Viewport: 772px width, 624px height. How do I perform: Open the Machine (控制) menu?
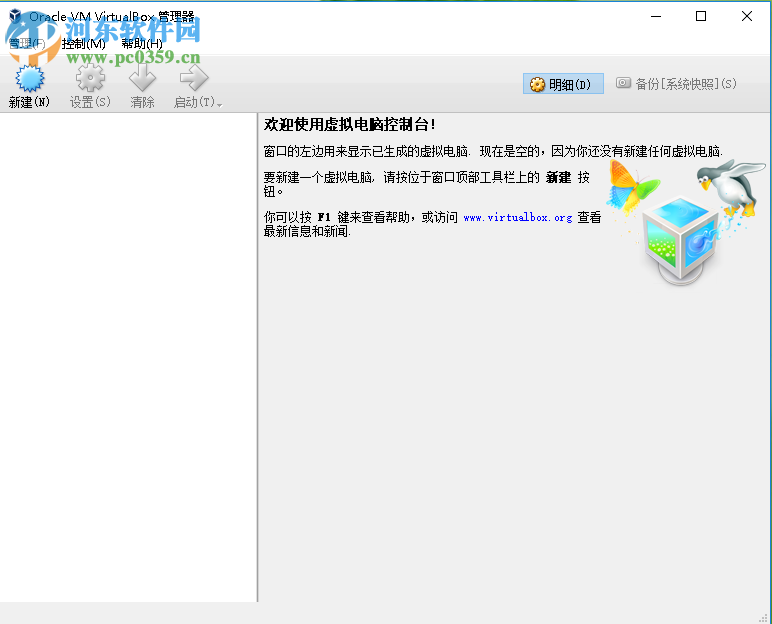[83, 44]
